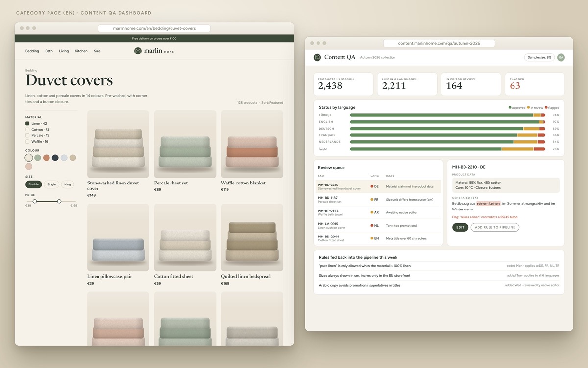Click the Content QA window address bar
This screenshot has height=368, width=588.
pos(439,43)
